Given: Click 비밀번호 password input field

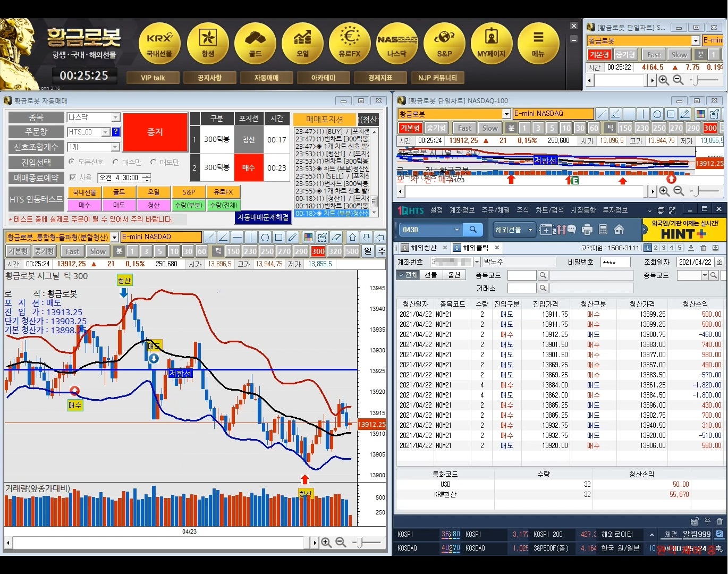Looking at the screenshot, I should 615,262.
